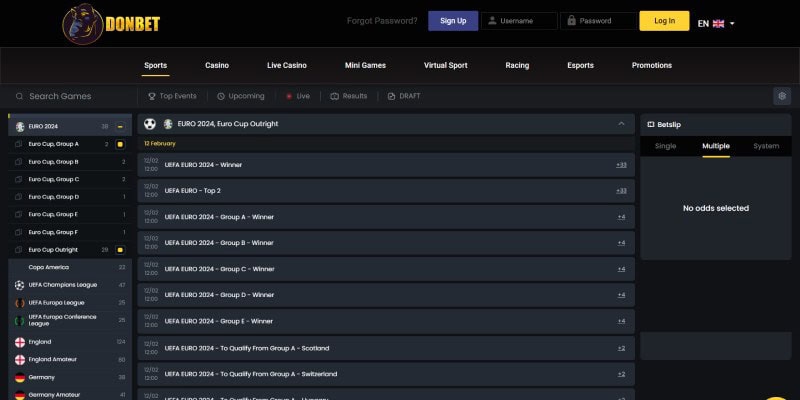The image size is (800, 400).
Task: Click the England flag icon
Action: coord(19,342)
